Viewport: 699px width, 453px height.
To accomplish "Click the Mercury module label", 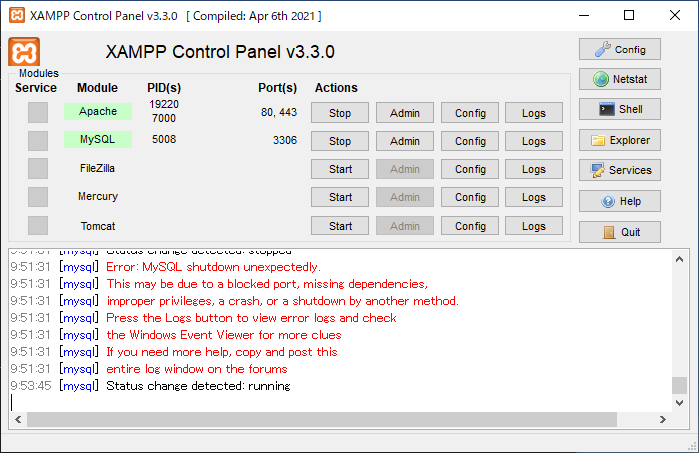I will coord(98,196).
